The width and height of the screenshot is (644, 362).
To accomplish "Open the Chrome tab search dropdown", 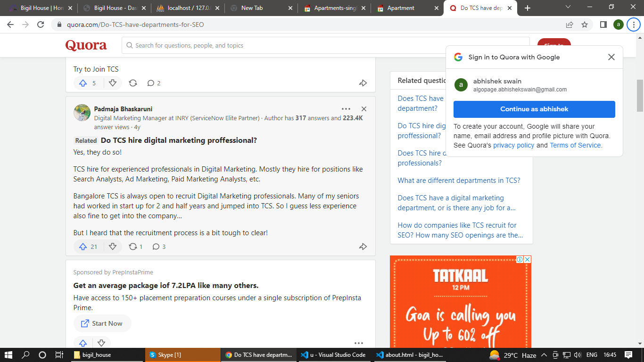I will click(568, 8).
